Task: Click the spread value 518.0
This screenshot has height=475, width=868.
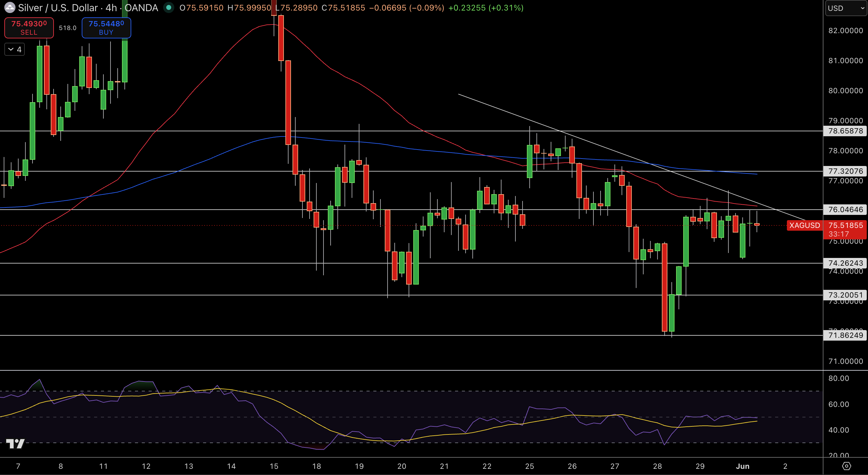Action: point(68,28)
